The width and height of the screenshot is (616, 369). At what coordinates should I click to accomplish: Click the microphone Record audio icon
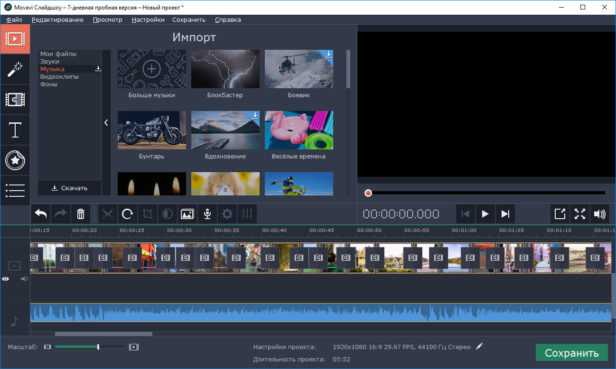click(207, 214)
